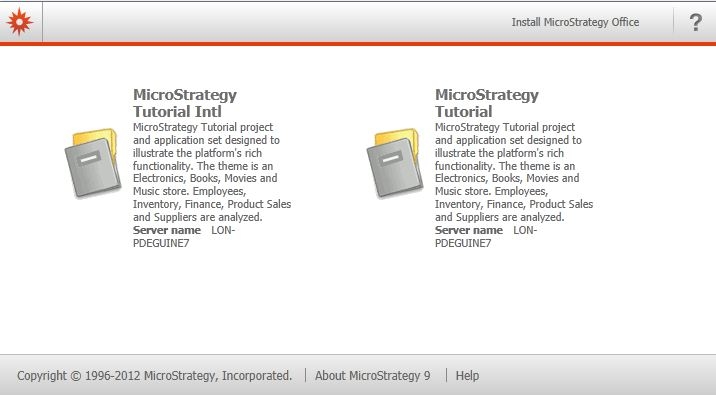Image resolution: width=716 pixels, height=395 pixels.
Task: Select Server name label under Tutorial Intl
Action: tap(167, 230)
